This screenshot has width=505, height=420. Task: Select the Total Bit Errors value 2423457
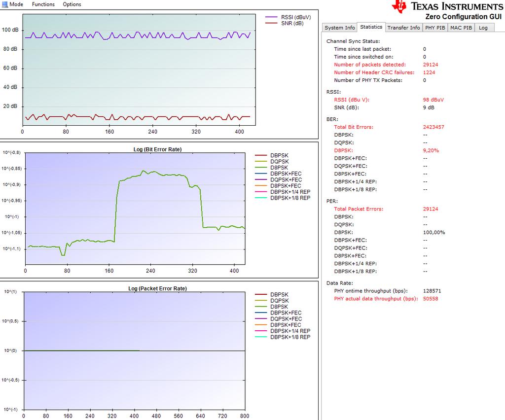pos(433,127)
